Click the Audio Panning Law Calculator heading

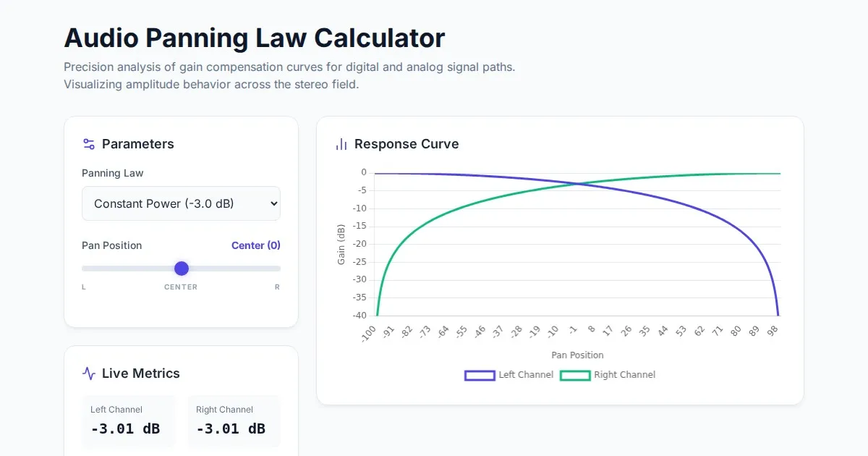point(255,38)
